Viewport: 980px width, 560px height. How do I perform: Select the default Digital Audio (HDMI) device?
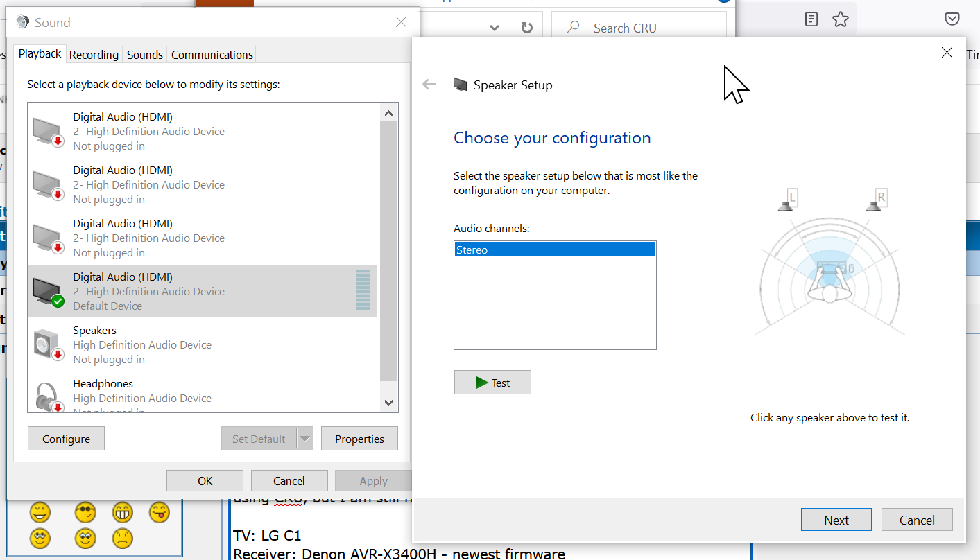pyautogui.click(x=201, y=291)
